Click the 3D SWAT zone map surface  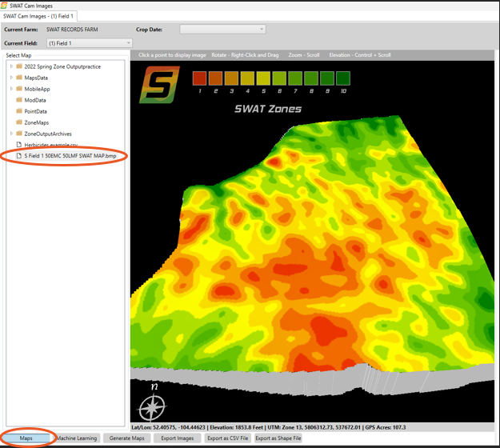click(313, 255)
